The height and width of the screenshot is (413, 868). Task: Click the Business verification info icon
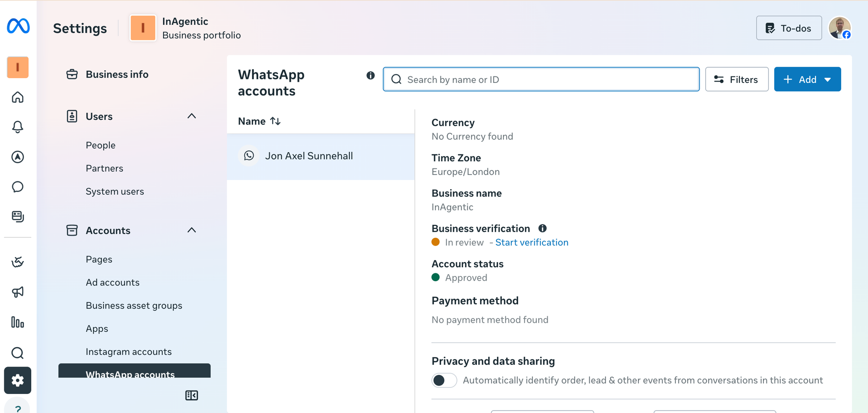pyautogui.click(x=542, y=228)
